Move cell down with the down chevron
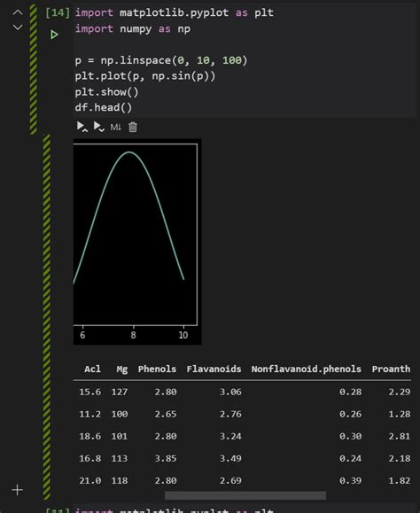 point(18,27)
